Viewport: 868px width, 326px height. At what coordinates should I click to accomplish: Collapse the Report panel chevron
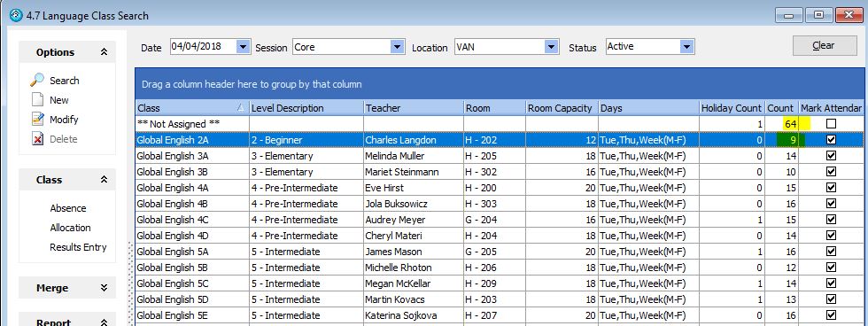[104, 322]
